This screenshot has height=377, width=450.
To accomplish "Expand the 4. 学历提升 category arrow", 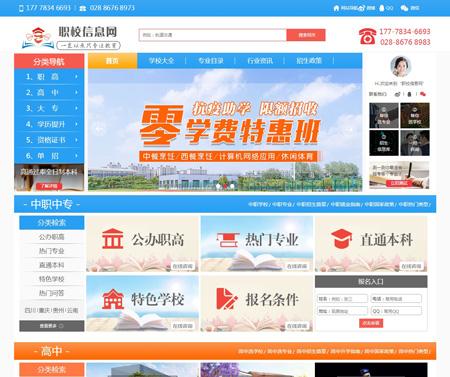I will pyautogui.click(x=76, y=124).
